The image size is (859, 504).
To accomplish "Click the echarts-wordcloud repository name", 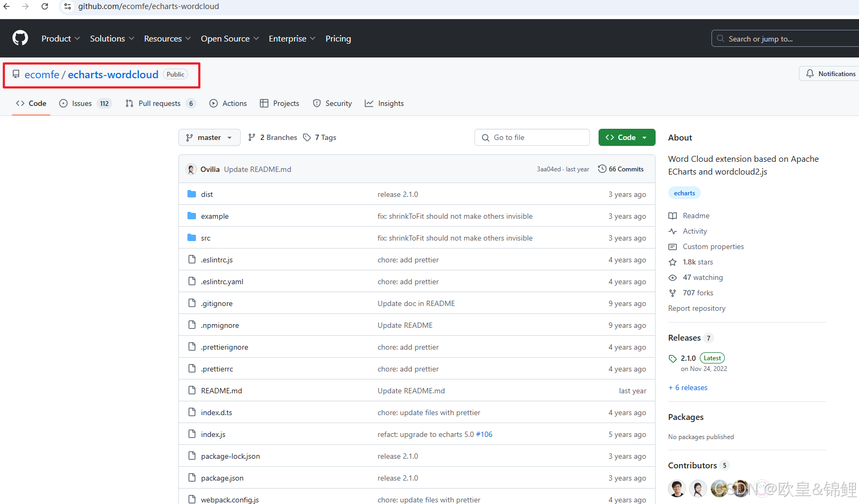I will tap(113, 75).
